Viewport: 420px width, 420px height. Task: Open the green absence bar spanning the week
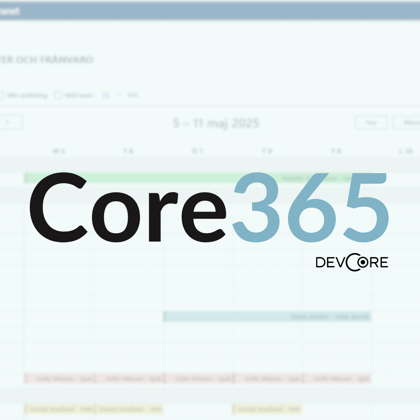pyautogui.click(x=198, y=178)
